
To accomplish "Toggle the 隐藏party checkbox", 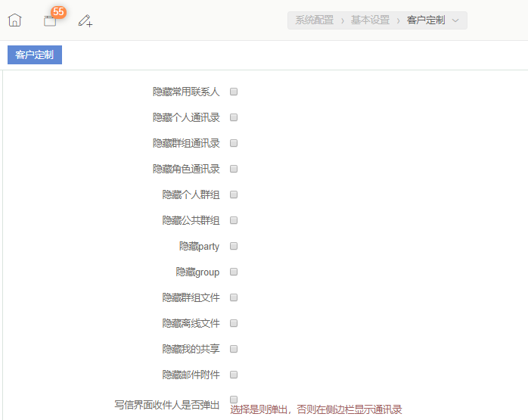I will 234,246.
